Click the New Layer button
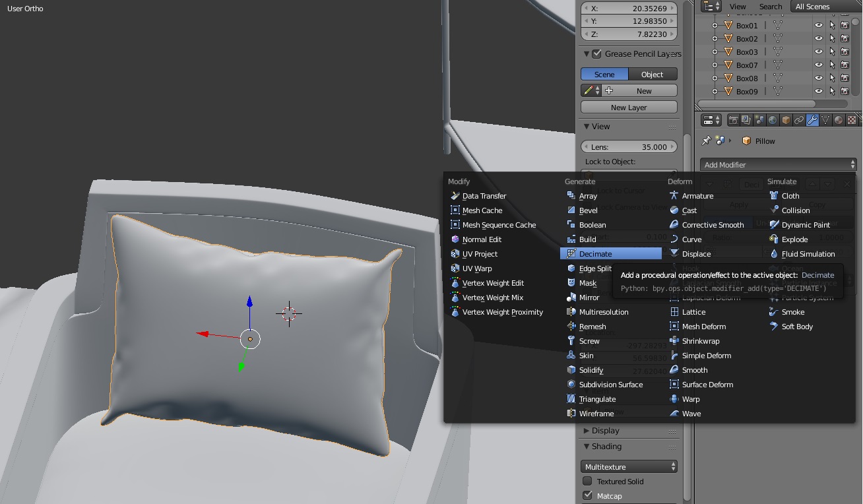 click(x=628, y=106)
